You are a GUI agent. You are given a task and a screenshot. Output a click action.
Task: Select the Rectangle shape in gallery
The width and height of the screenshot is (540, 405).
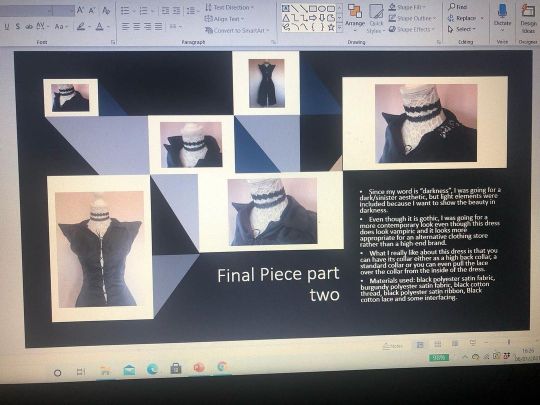[313, 8]
